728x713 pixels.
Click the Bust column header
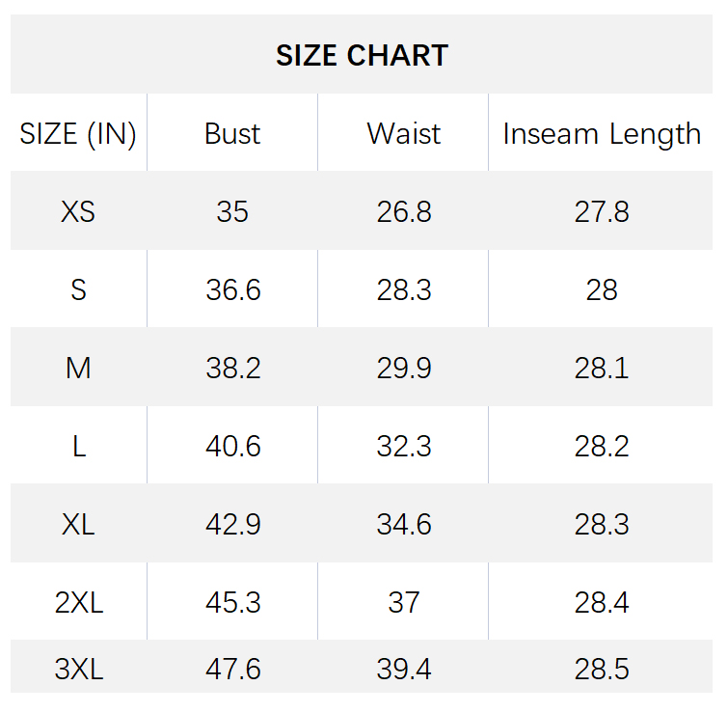click(x=232, y=134)
